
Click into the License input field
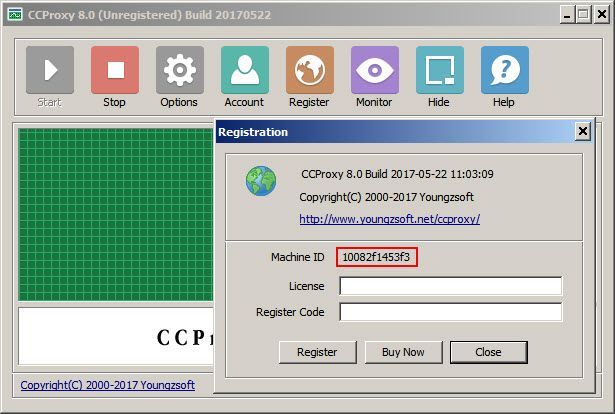(x=451, y=286)
